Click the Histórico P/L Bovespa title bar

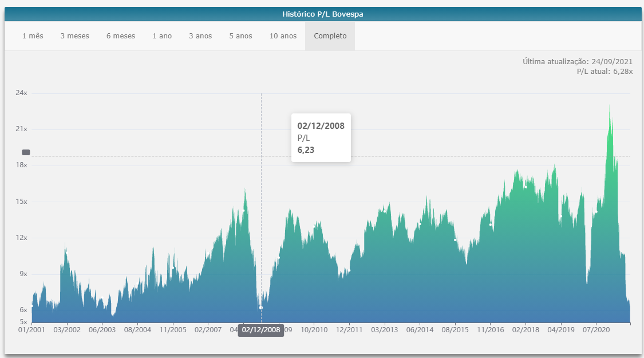322,14
